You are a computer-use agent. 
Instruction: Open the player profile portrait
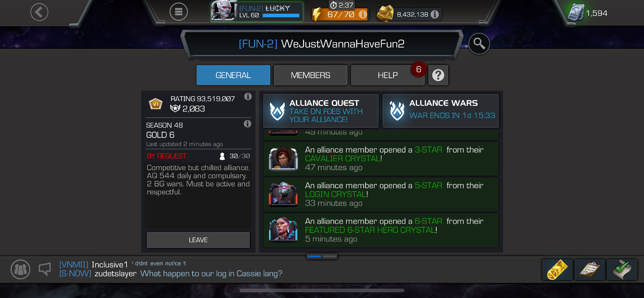(x=224, y=11)
